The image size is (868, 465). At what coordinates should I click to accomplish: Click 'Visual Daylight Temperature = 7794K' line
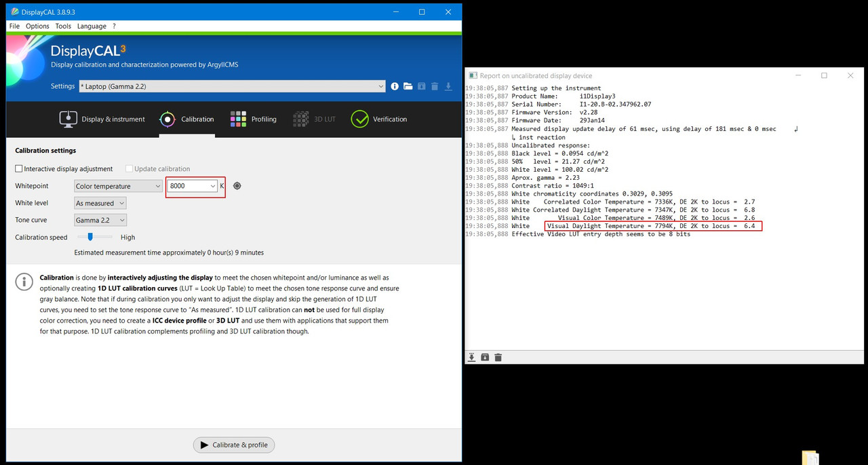coord(651,226)
